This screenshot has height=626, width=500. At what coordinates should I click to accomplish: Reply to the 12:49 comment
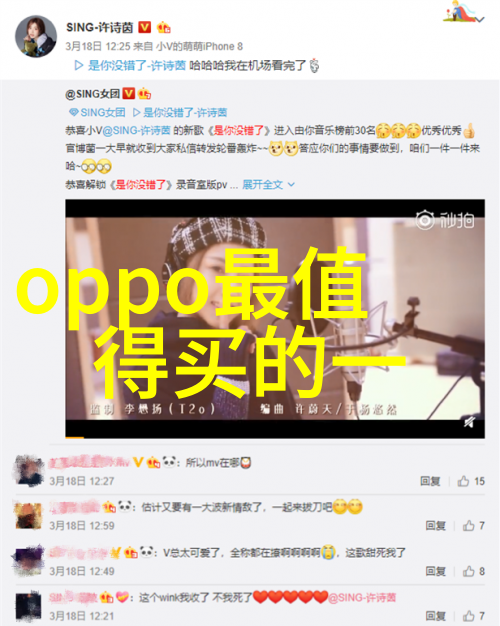pyautogui.click(x=435, y=571)
